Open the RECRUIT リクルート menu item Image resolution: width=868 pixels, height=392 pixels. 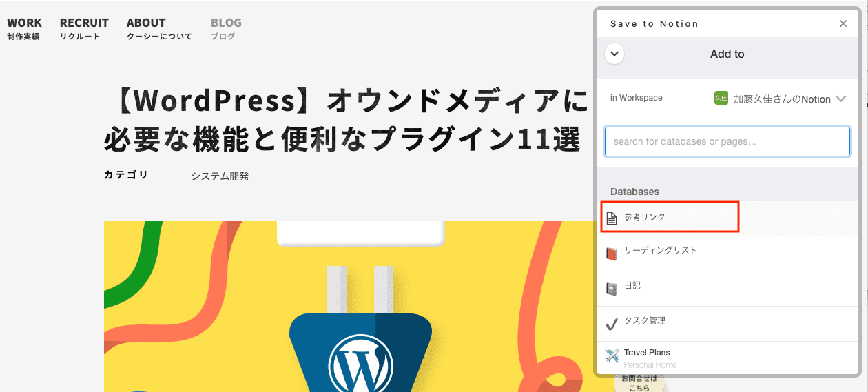pyautogui.click(x=84, y=29)
